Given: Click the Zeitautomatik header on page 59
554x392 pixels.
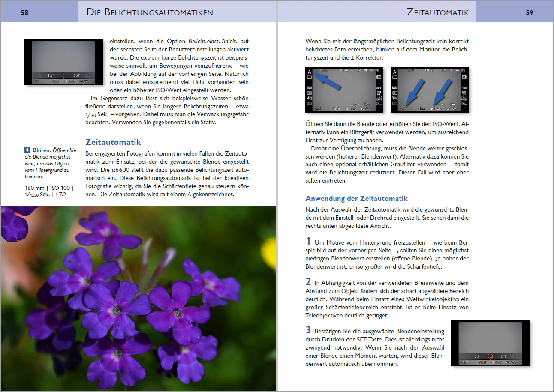Looking at the screenshot, I should pyautogui.click(x=437, y=12).
